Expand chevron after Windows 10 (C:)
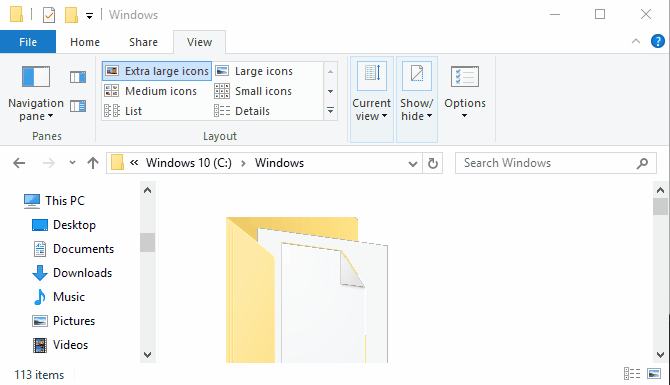The height and width of the screenshot is (385, 670). coord(243,163)
